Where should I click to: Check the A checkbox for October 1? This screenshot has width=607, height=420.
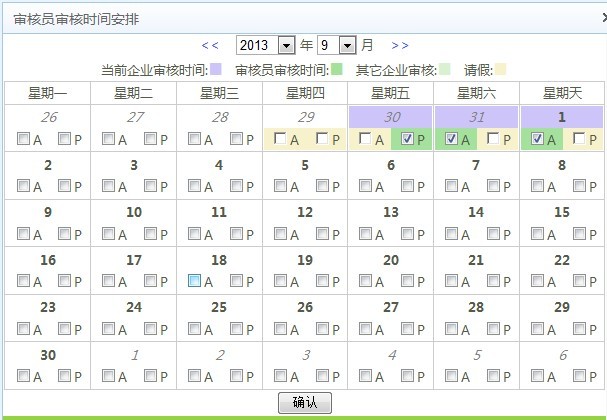(108, 375)
